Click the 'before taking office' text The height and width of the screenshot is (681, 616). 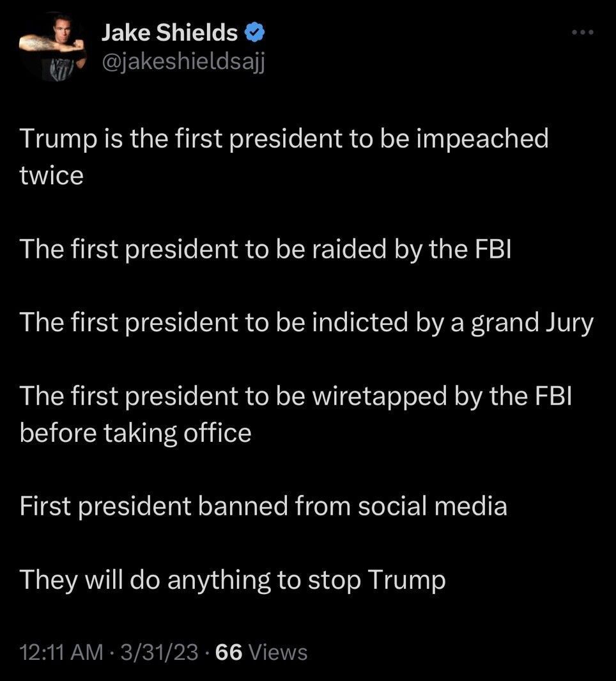(135, 433)
